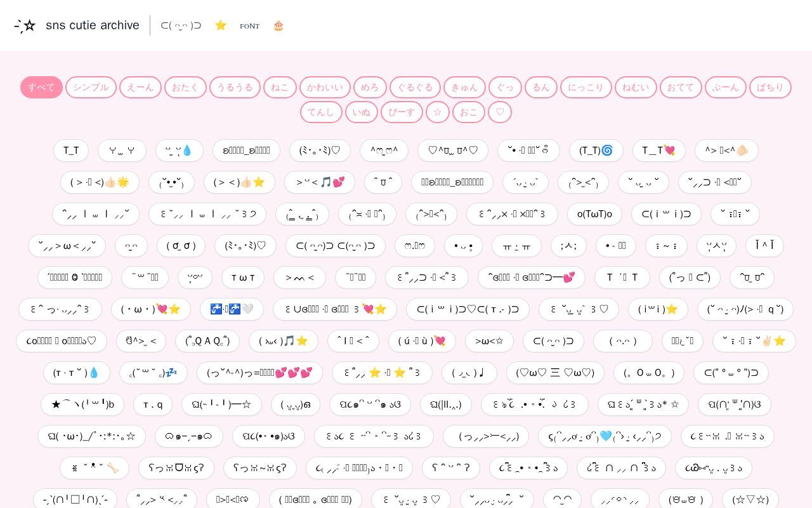This screenshot has height=508, width=812.
Task: Copy the т . q kaomoji
Action: pyautogui.click(x=153, y=404)
